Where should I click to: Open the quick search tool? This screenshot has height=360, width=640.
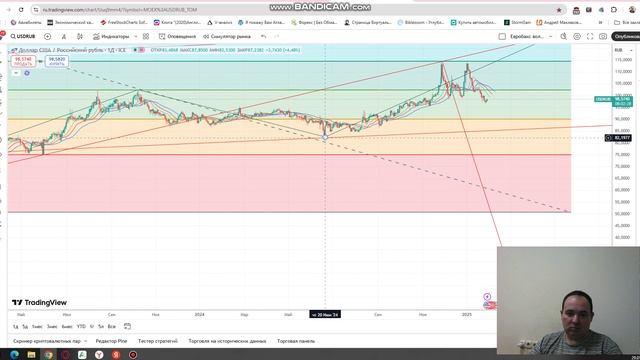pyautogui.click(x=564, y=37)
